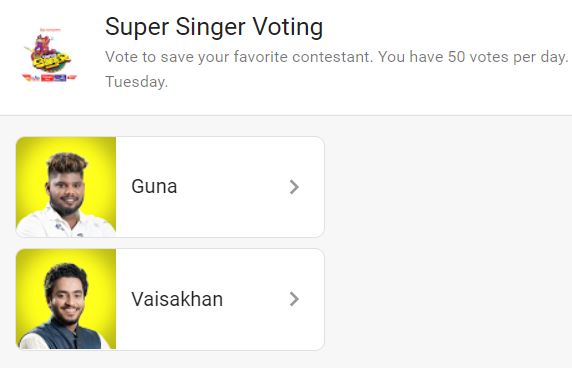
Task: Click the word 'Singer' in the page title
Action: coord(211,28)
